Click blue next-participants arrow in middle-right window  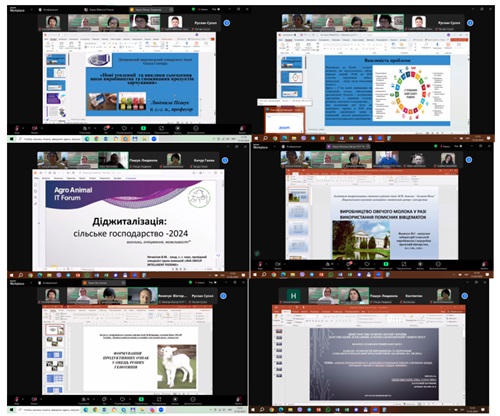(x=469, y=160)
